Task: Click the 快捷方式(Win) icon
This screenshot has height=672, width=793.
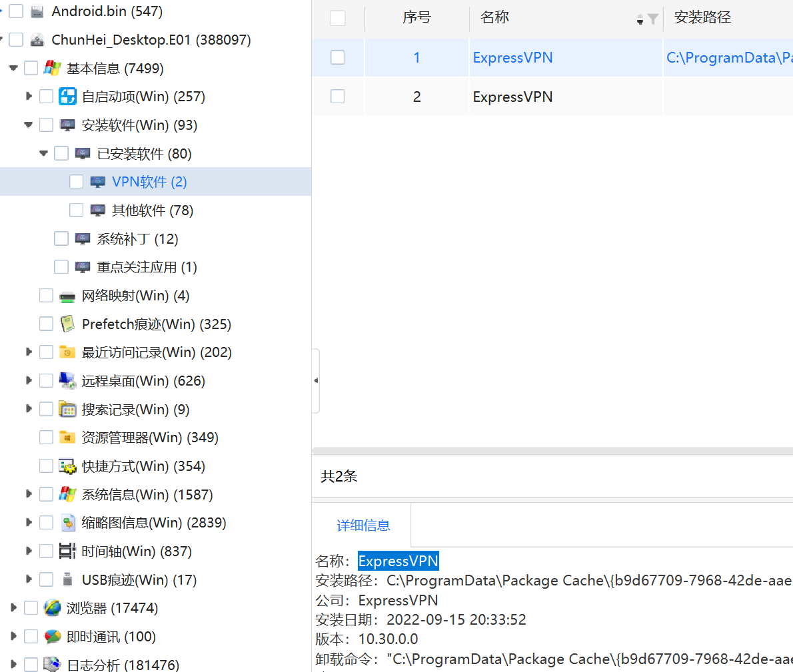Action: tap(67, 466)
